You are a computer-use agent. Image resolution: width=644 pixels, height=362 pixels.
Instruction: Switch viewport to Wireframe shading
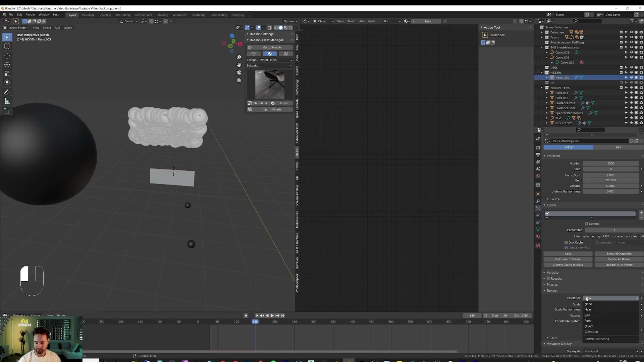click(276, 28)
